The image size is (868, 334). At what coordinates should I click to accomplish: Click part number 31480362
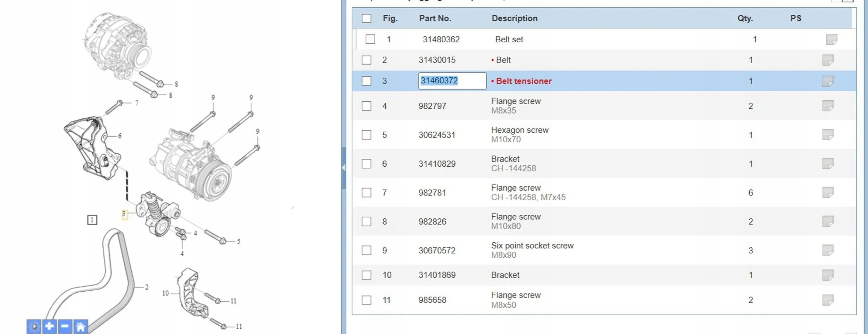point(441,40)
